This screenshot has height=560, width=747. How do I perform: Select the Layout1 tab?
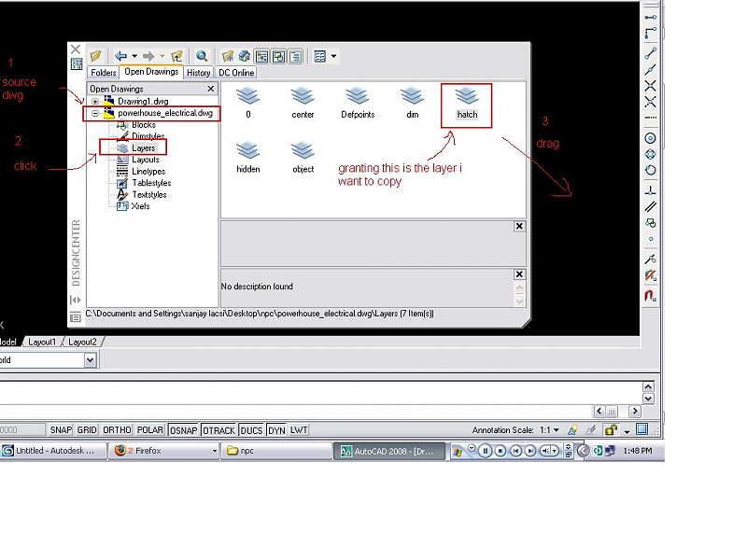42,342
